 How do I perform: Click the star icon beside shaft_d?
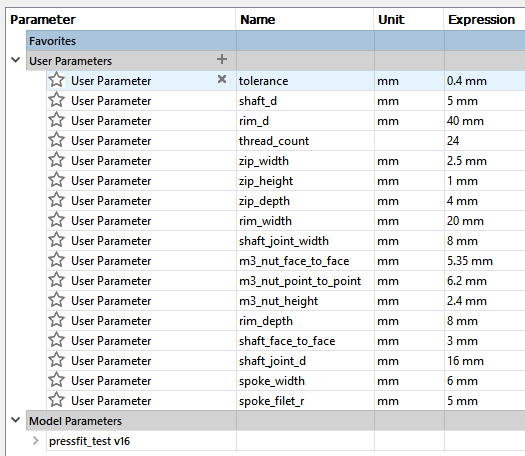(56, 100)
